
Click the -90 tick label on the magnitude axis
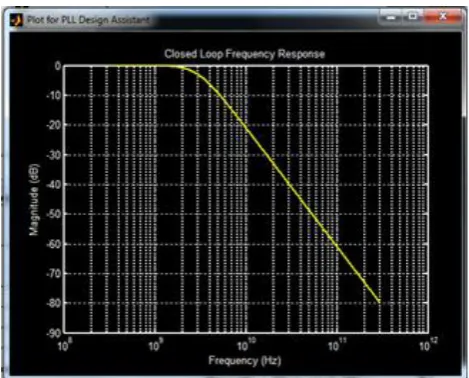[x=53, y=333]
